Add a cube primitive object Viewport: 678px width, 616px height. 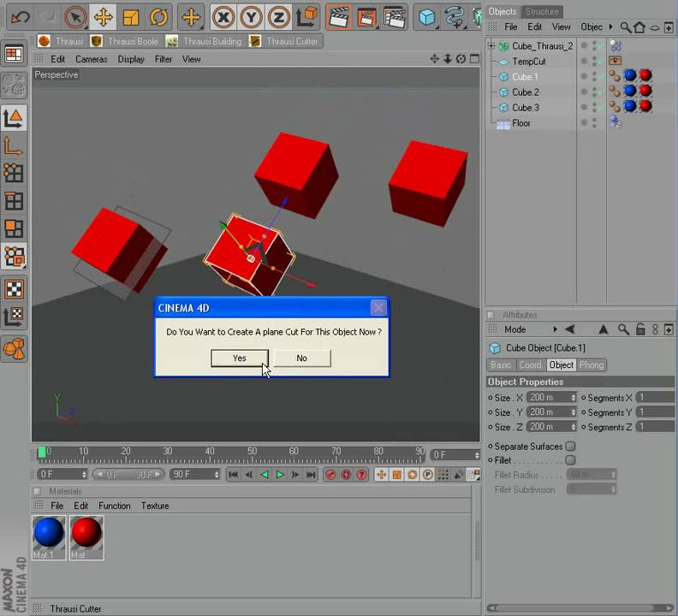click(x=427, y=17)
